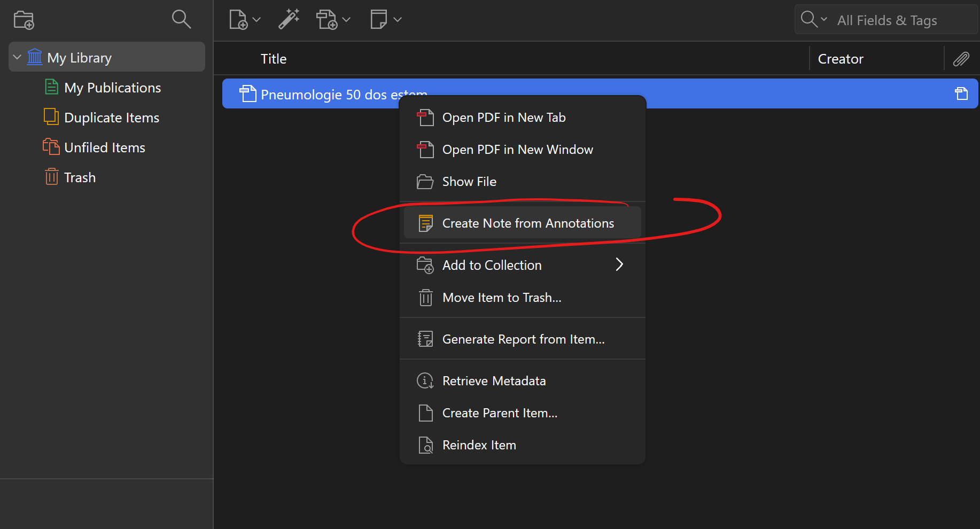The image size is (980, 529).
Task: Choose Create Note from Annotations
Action: pyautogui.click(x=523, y=223)
